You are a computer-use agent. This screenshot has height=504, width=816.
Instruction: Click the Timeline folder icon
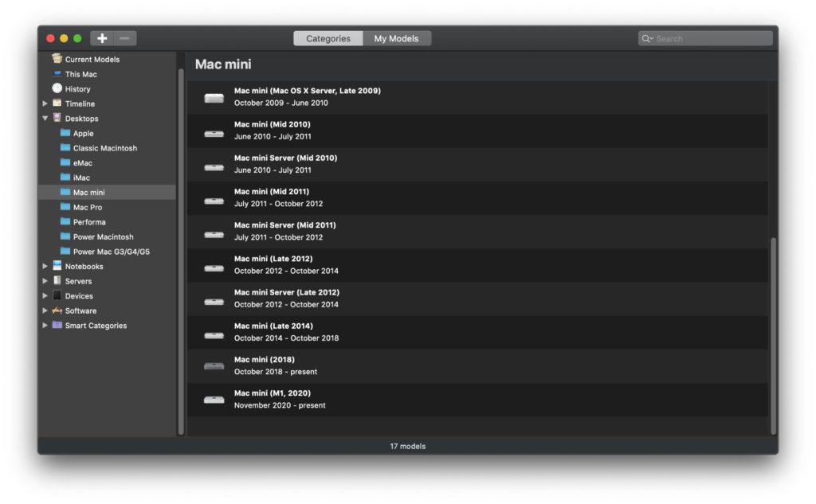[x=57, y=103]
